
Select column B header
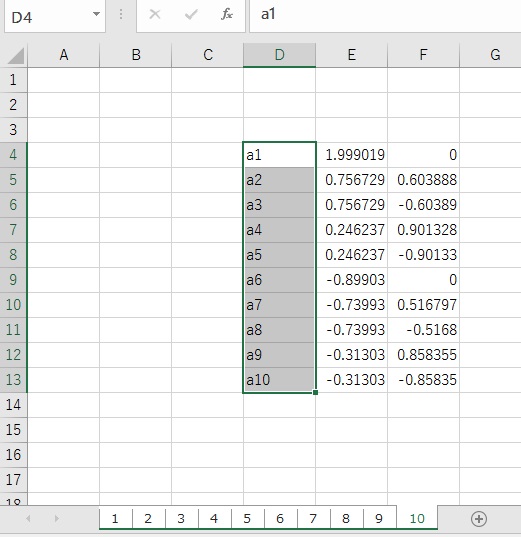point(136,55)
